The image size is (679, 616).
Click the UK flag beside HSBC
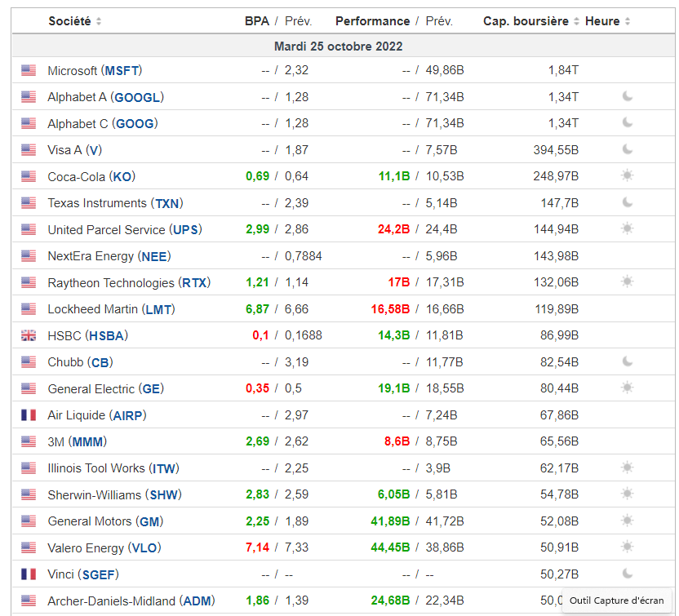[29, 335]
